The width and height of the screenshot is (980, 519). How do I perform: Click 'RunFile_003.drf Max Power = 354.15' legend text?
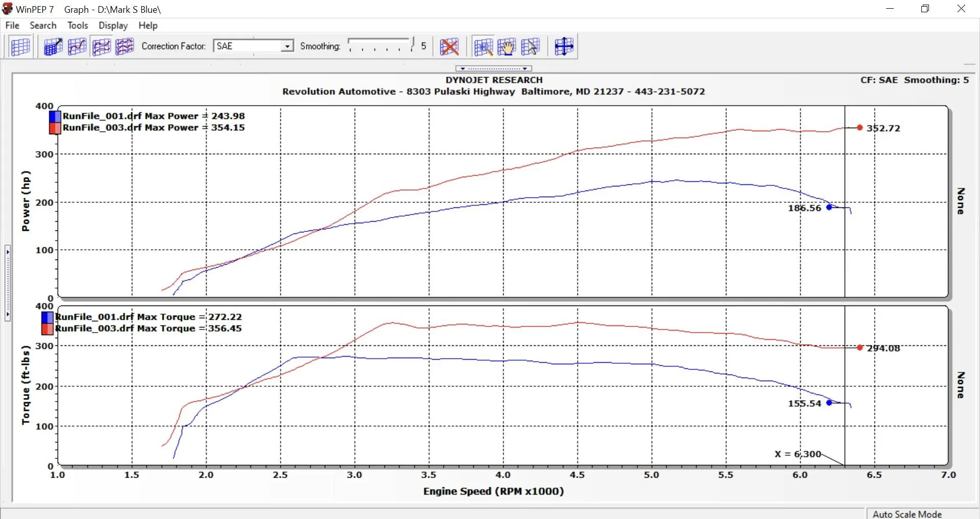pyautogui.click(x=154, y=128)
